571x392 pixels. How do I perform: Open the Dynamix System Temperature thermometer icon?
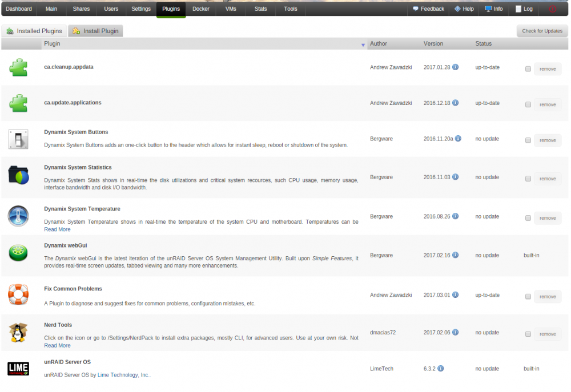[x=18, y=216]
